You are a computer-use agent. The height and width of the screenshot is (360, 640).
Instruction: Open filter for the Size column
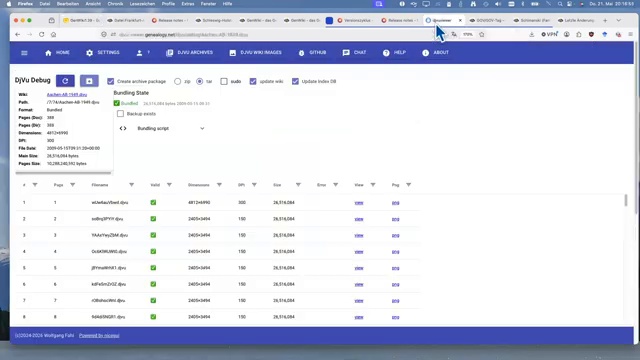coord(298,185)
